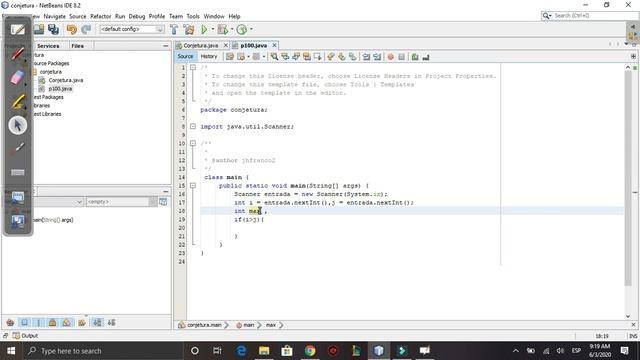
Task: Open the Refactor menu
Action: tap(100, 16)
